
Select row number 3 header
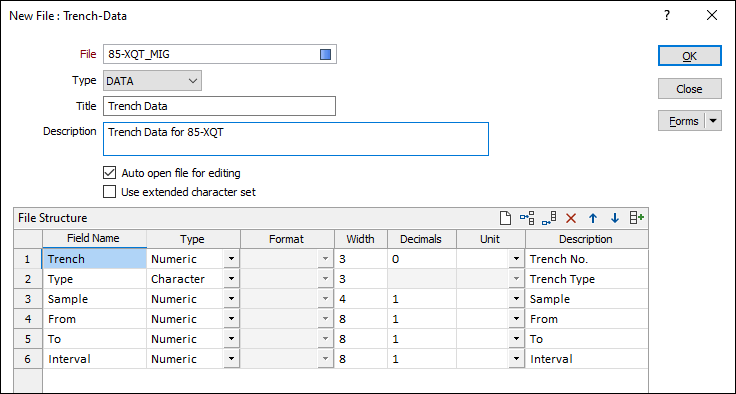(x=28, y=299)
